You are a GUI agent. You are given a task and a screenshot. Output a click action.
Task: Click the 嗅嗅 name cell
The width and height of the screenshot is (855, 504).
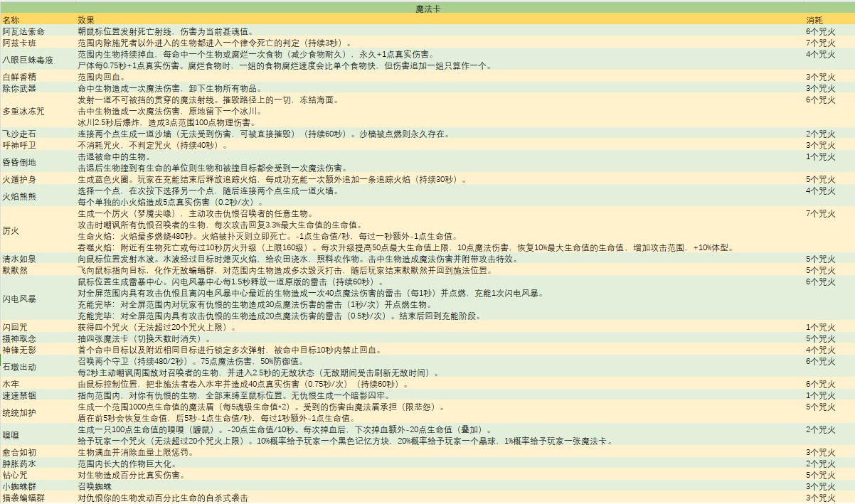point(11,435)
